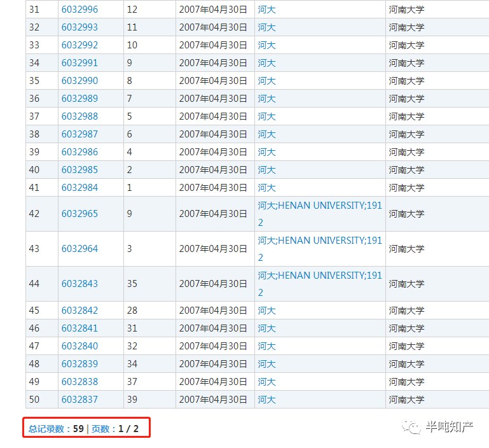
Task: Open registration number 6032965 link
Action: coord(79,214)
